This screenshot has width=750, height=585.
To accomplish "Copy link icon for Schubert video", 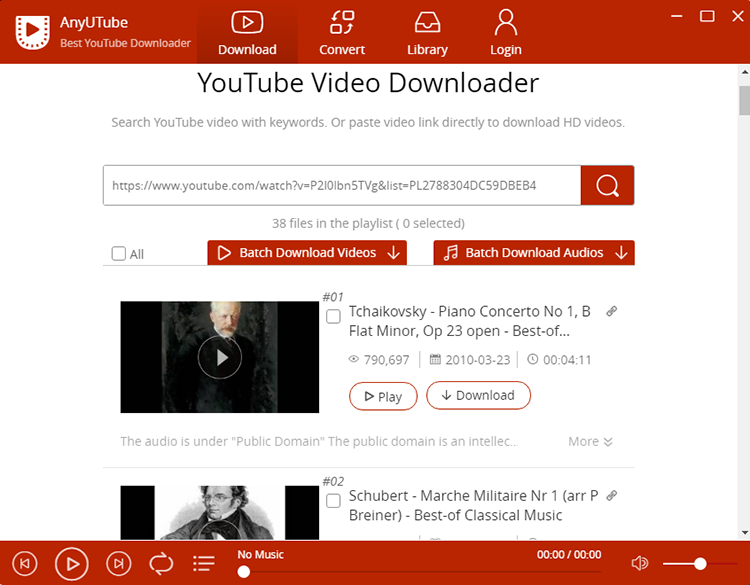I will click(611, 496).
